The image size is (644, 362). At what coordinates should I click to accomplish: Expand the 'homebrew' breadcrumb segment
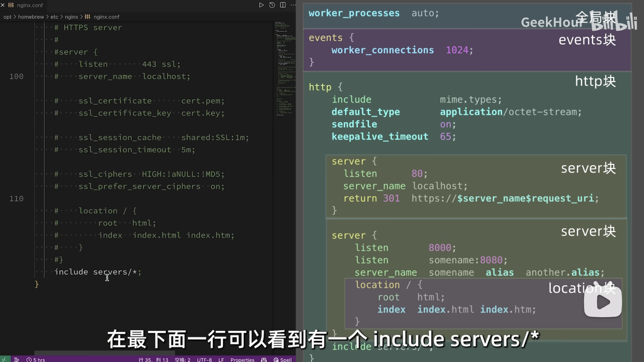(31, 17)
